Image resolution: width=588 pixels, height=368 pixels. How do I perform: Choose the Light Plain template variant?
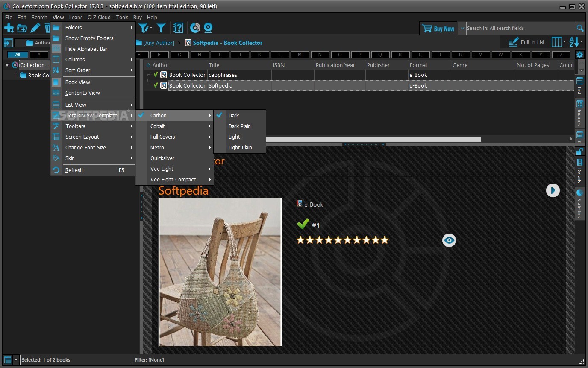pyautogui.click(x=240, y=147)
